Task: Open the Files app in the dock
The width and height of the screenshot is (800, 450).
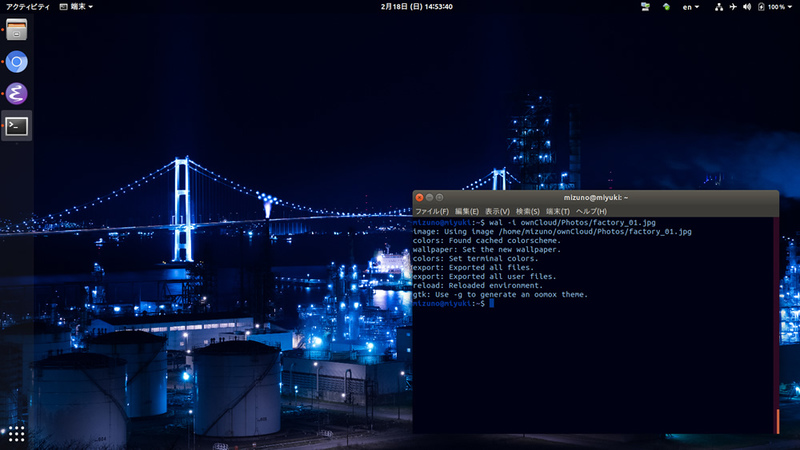Action: tap(16, 30)
